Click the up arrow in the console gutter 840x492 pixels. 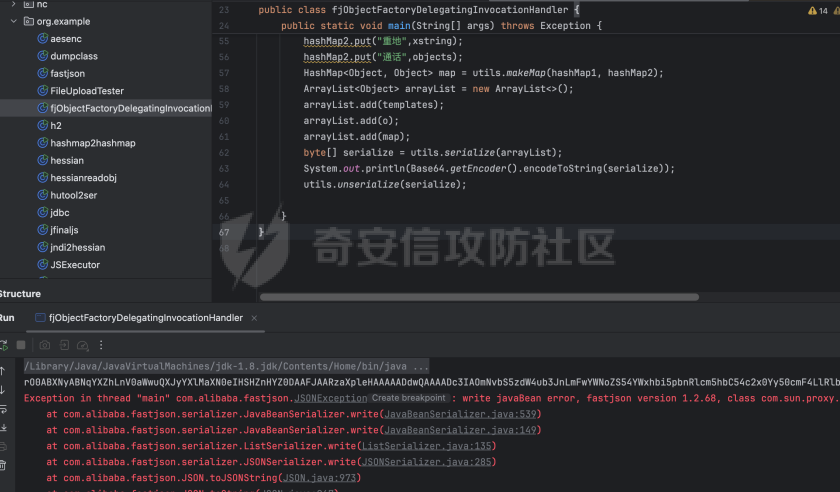point(3,371)
